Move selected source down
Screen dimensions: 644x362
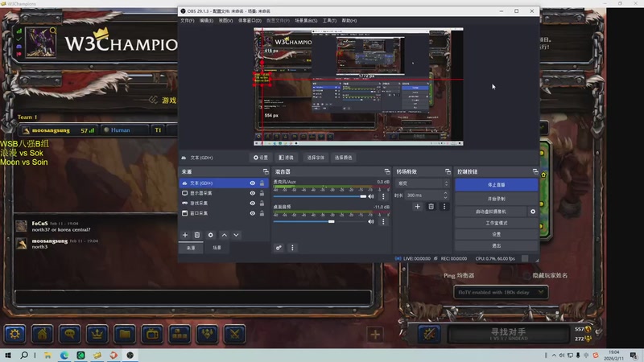pos(236,235)
